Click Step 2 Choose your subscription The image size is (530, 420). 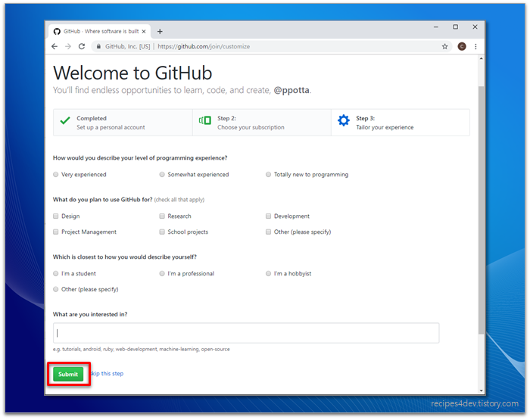pyautogui.click(x=262, y=123)
